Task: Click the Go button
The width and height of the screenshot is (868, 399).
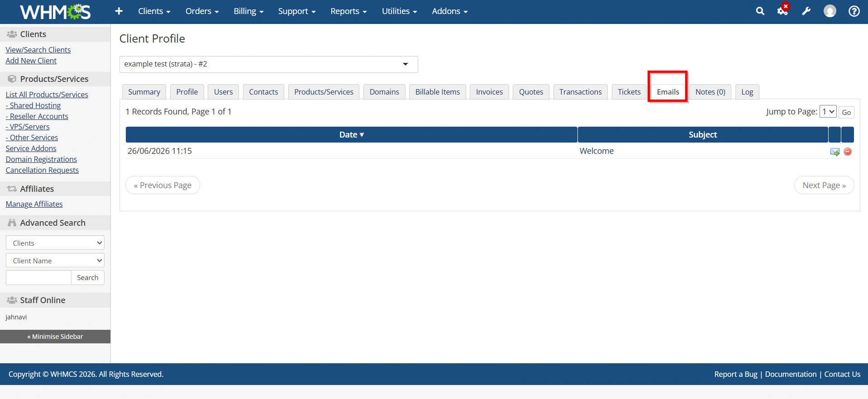Action: click(x=846, y=112)
